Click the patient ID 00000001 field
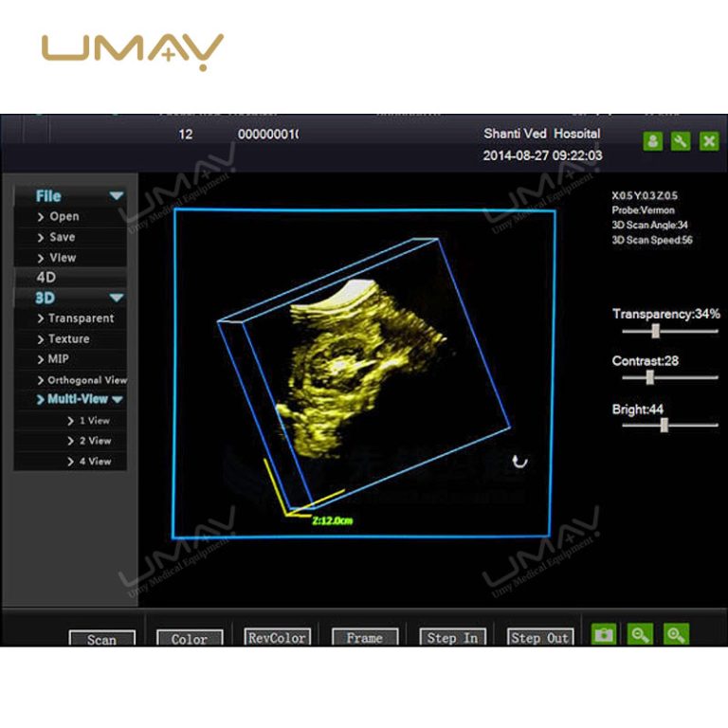 coord(268,135)
